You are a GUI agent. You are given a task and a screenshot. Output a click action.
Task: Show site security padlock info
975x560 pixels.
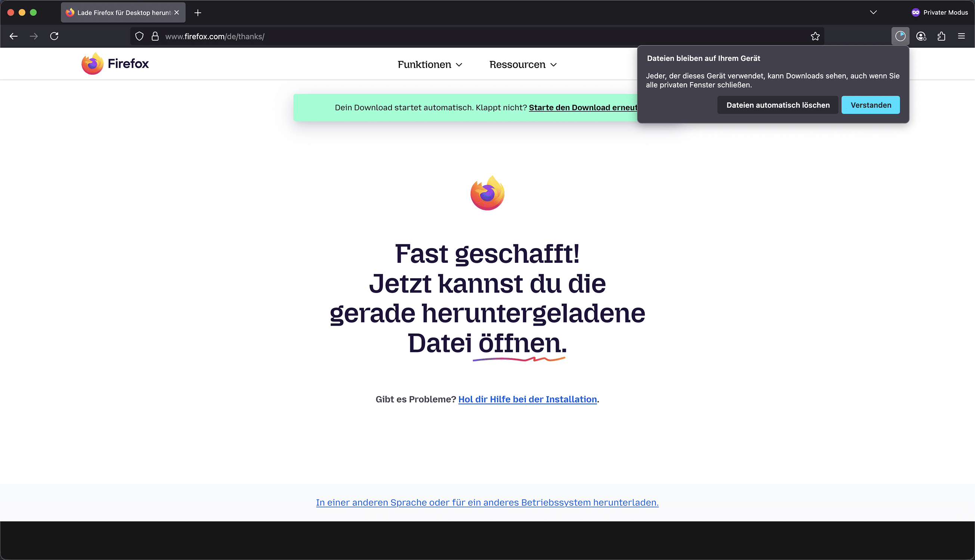(155, 36)
